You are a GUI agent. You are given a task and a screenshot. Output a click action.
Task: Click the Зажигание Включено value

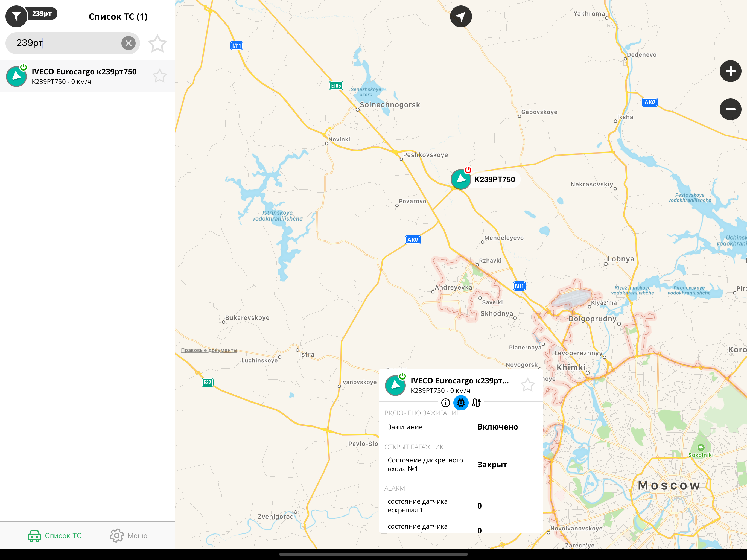click(x=497, y=427)
